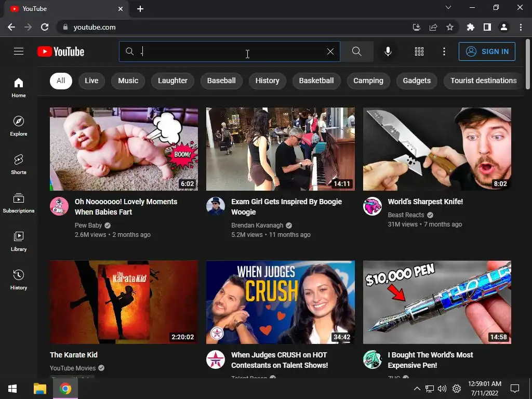Click the magnifier search button
This screenshot has width=532, height=399.
(356, 51)
